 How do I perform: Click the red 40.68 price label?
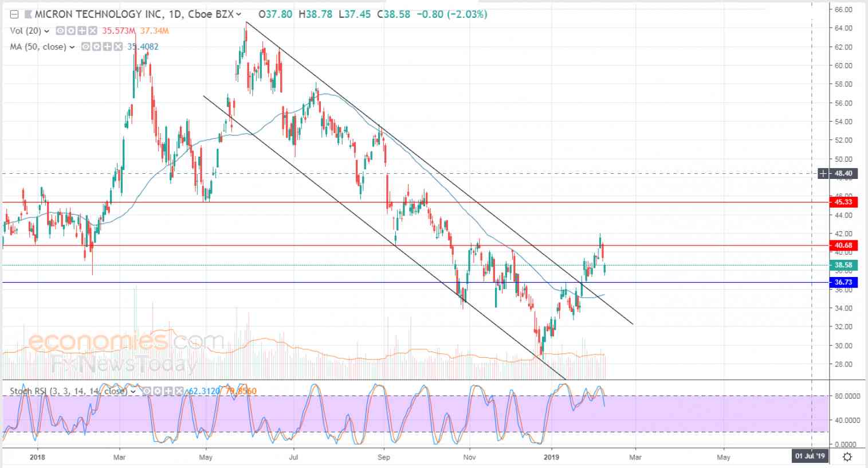pyautogui.click(x=843, y=245)
